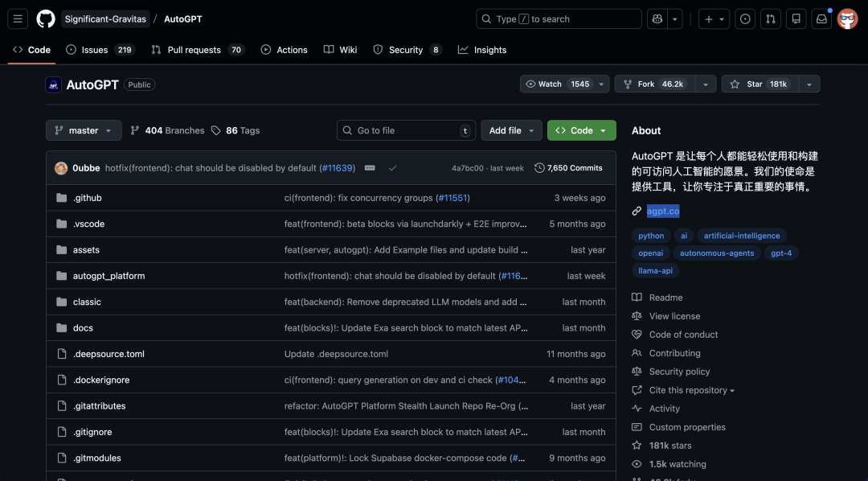Open the Insights tab

(481, 49)
